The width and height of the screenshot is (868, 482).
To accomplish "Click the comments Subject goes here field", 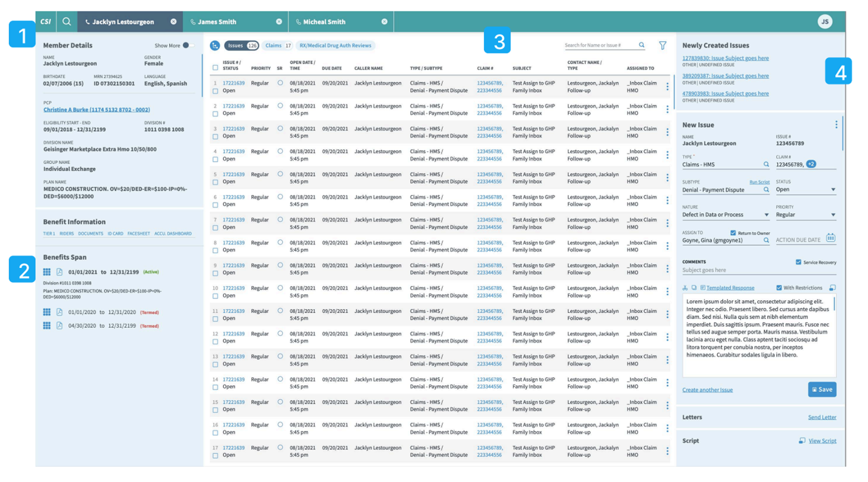I will click(x=759, y=270).
